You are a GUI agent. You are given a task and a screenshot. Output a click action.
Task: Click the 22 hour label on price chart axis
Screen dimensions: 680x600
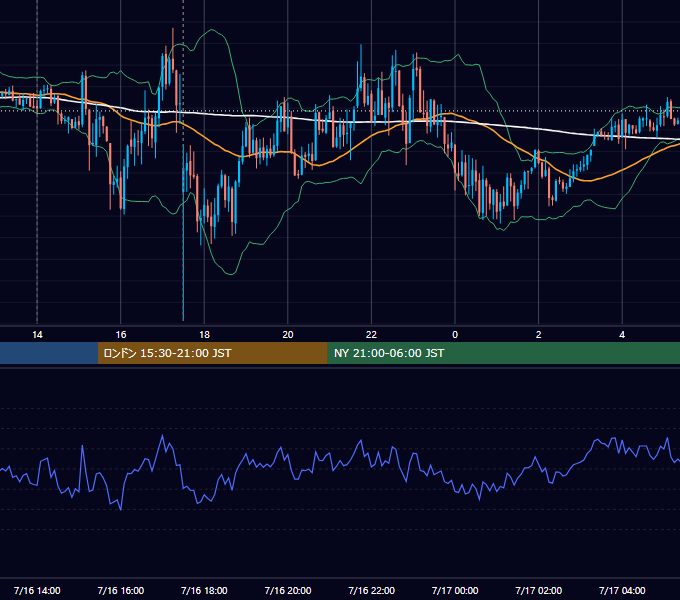pyautogui.click(x=371, y=335)
